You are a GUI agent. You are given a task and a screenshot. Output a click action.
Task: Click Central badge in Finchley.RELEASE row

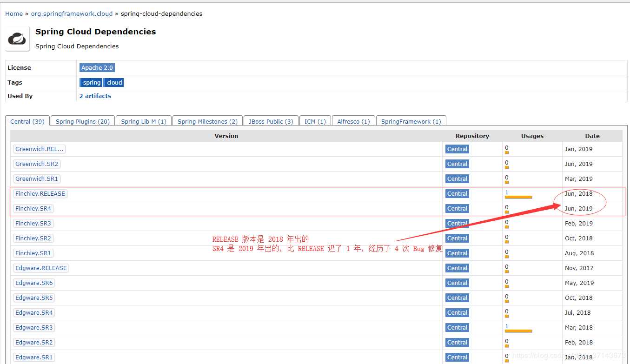click(x=457, y=194)
